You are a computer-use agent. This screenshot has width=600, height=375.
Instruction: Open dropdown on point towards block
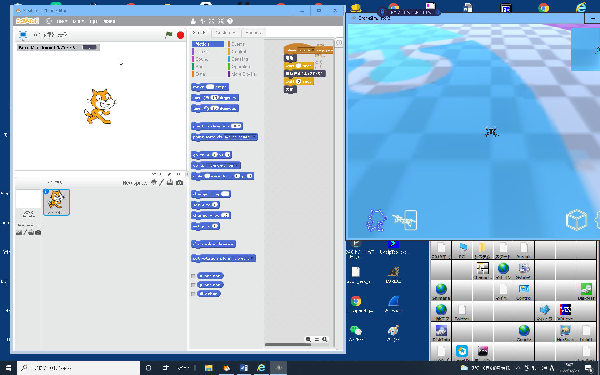click(254, 137)
